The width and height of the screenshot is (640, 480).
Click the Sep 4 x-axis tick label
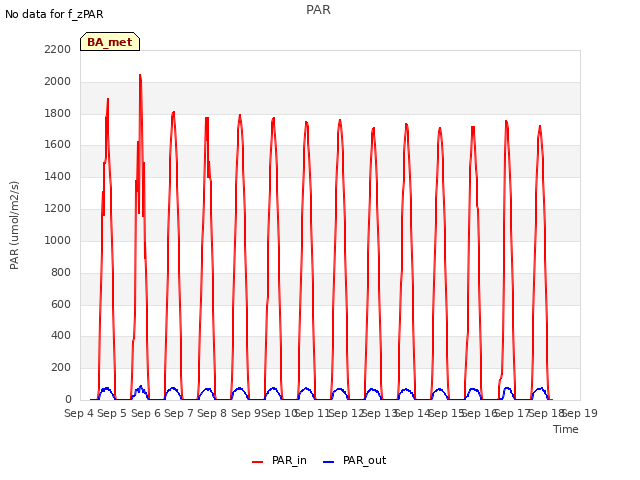pyautogui.click(x=79, y=413)
